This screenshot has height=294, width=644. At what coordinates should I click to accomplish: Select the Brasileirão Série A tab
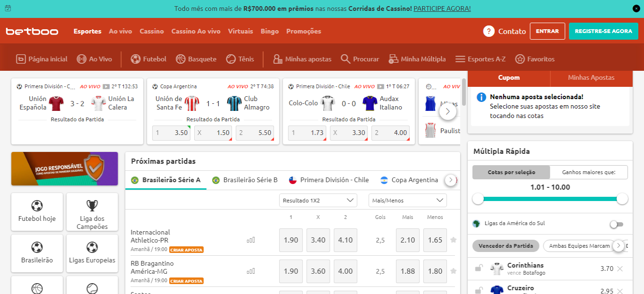coord(166,180)
